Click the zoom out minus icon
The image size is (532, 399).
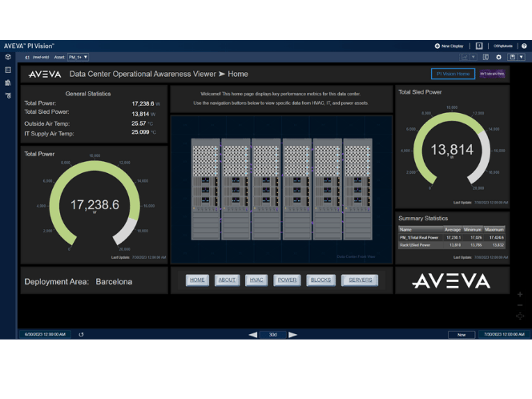point(520,305)
